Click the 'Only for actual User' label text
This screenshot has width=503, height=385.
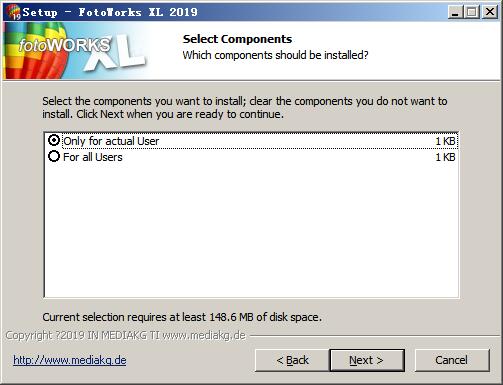point(111,141)
